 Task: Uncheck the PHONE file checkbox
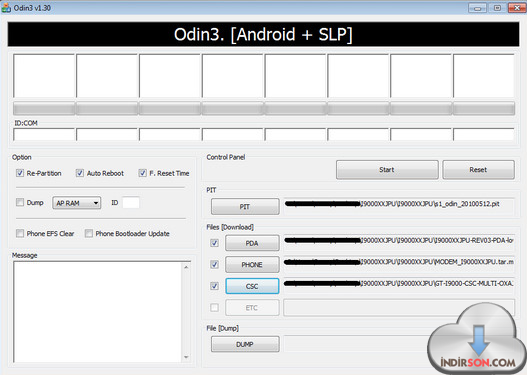click(214, 264)
